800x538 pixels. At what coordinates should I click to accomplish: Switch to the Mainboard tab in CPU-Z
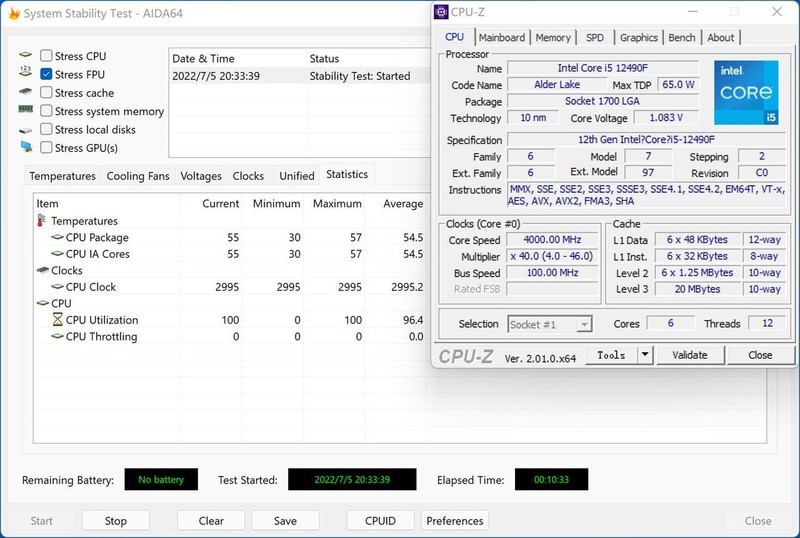(501, 38)
